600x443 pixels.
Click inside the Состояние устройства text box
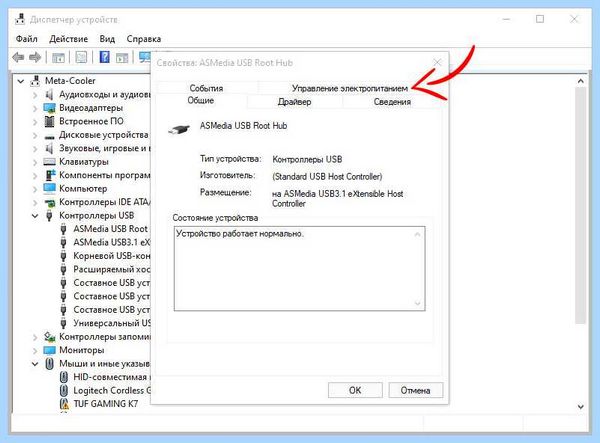tap(300, 269)
